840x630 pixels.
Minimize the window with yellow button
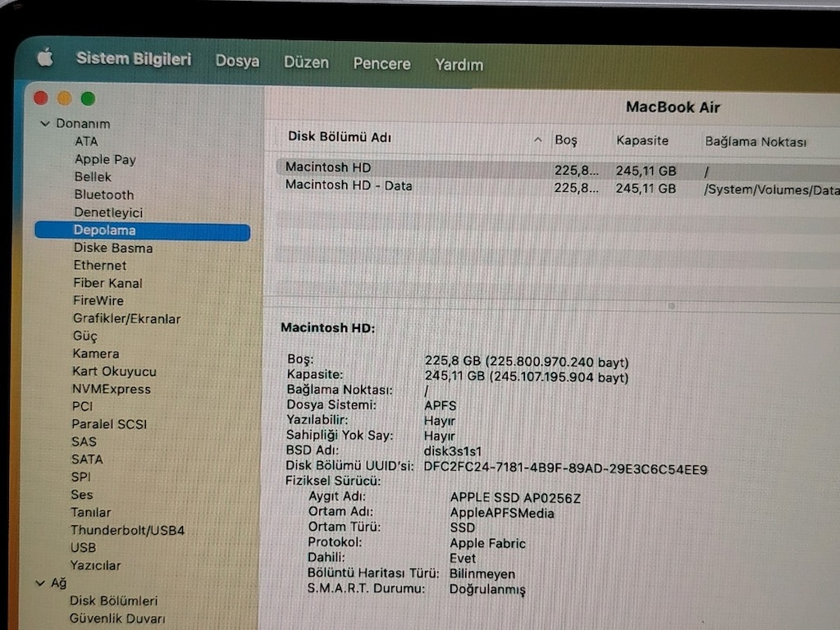point(64,98)
